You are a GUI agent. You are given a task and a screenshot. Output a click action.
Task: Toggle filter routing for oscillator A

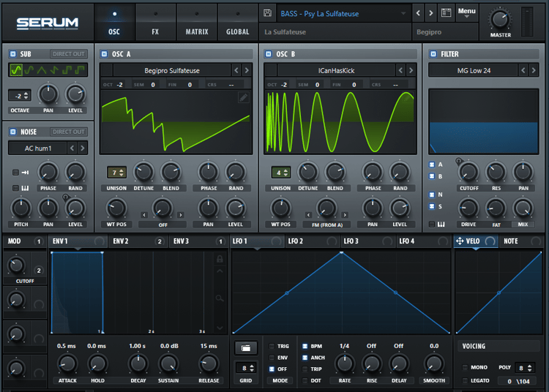coord(432,165)
